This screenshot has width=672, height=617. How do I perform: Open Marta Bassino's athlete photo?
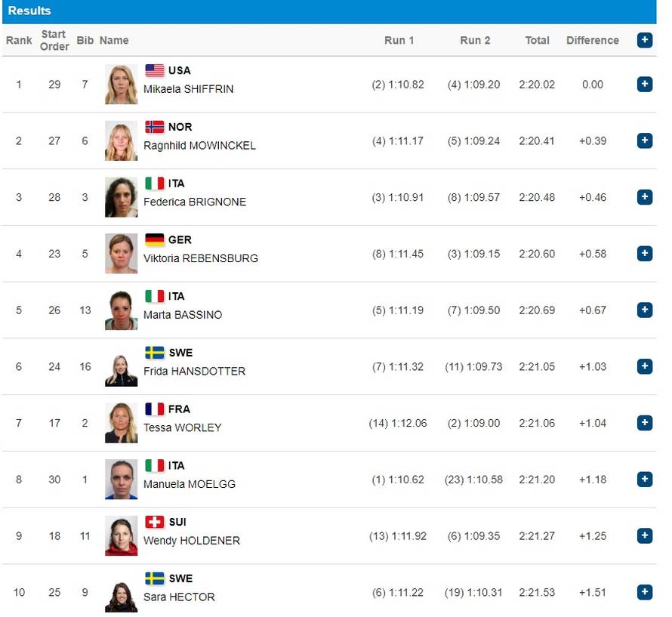tap(121, 310)
